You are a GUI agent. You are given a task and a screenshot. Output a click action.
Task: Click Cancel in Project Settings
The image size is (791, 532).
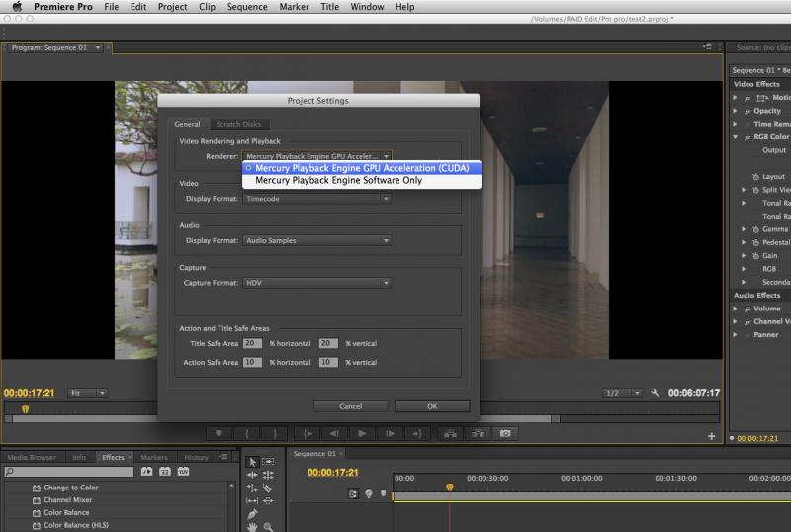[351, 406]
